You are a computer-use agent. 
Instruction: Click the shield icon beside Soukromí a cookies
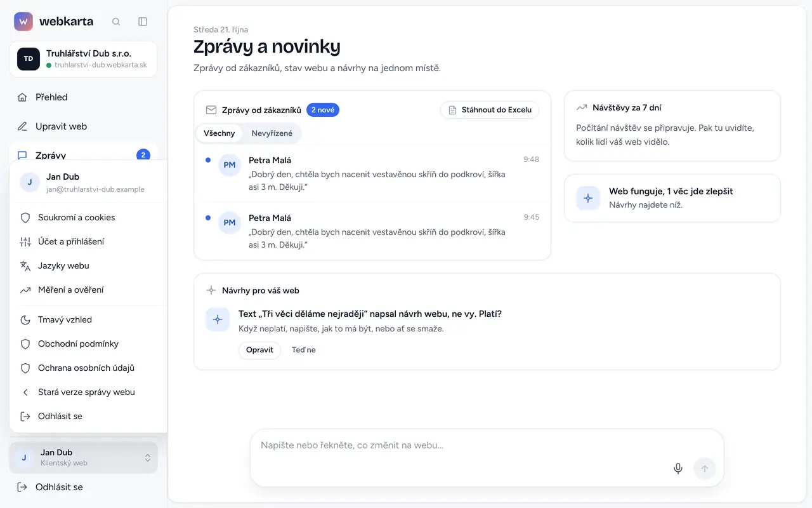25,217
